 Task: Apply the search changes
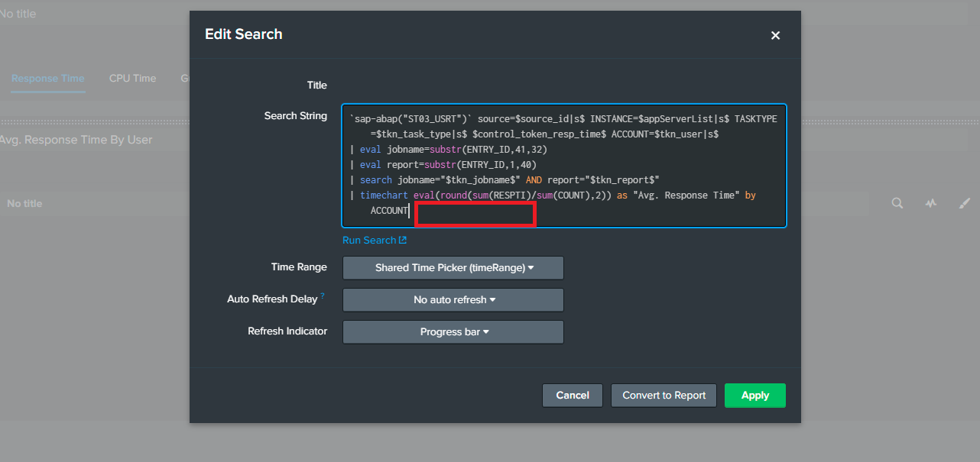click(754, 396)
